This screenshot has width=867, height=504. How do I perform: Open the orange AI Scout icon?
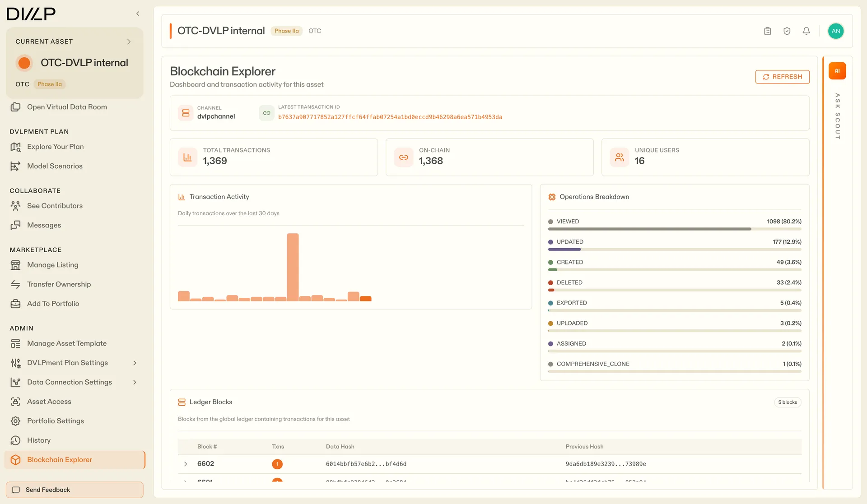pyautogui.click(x=837, y=71)
